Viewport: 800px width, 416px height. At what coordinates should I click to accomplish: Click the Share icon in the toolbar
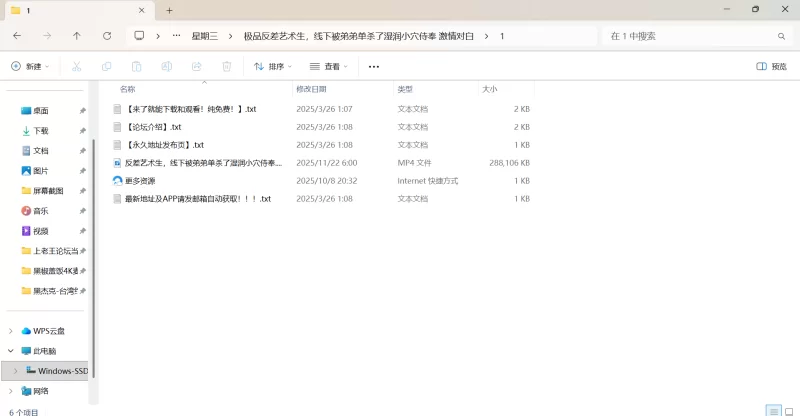tap(197, 66)
